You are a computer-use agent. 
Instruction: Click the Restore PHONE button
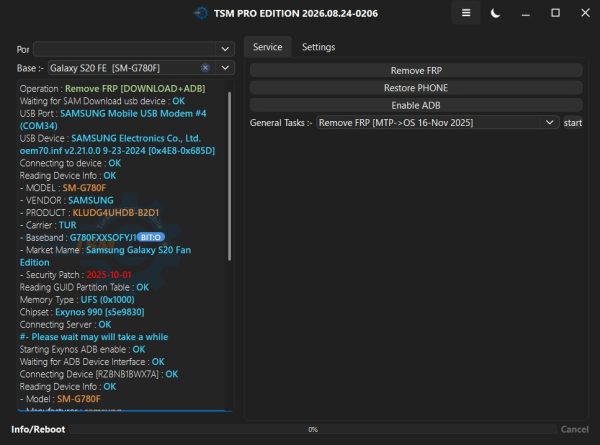416,88
